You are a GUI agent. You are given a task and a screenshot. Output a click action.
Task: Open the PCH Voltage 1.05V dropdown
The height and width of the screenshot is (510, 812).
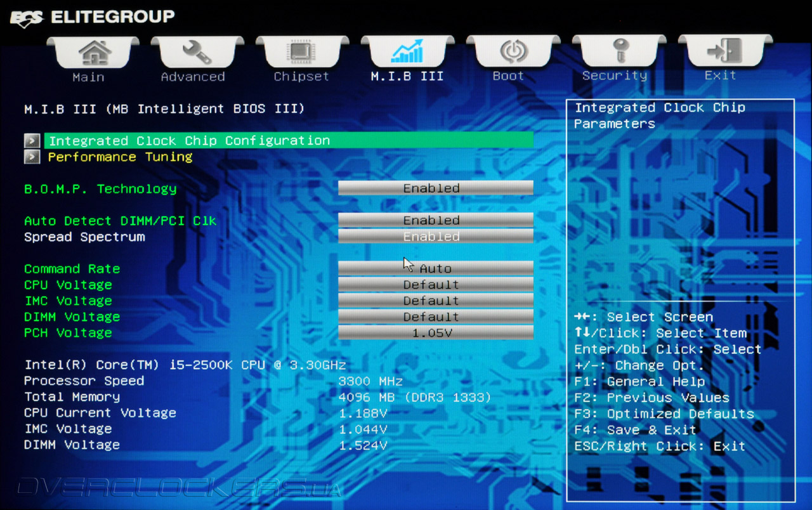[436, 332]
